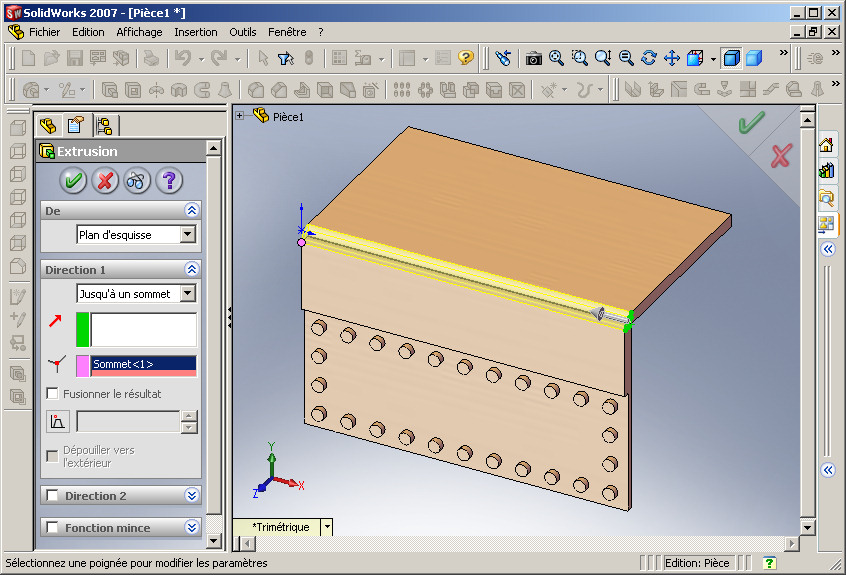
Task: Open the File Explorer task pane icon
Action: tap(827, 197)
